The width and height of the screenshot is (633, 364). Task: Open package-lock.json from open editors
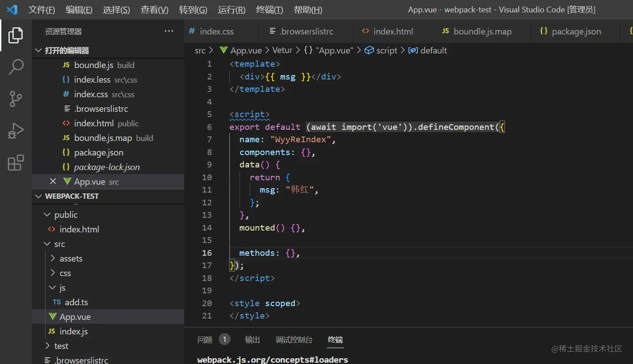click(x=107, y=167)
